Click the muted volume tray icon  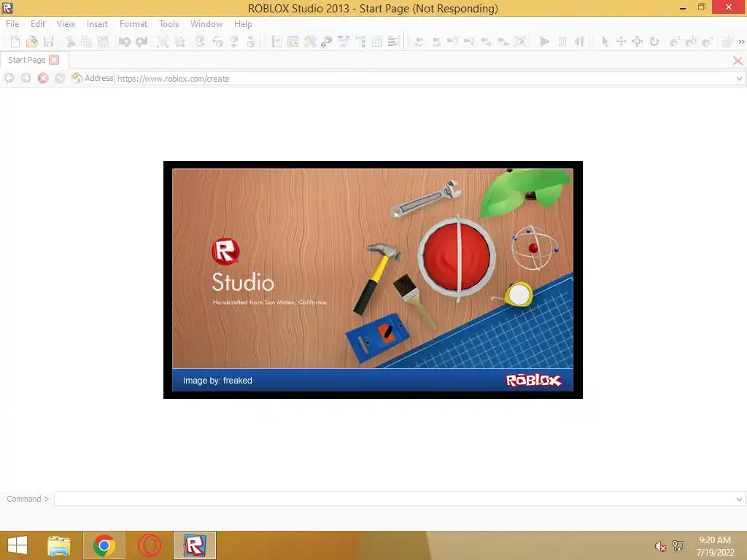tap(660, 546)
